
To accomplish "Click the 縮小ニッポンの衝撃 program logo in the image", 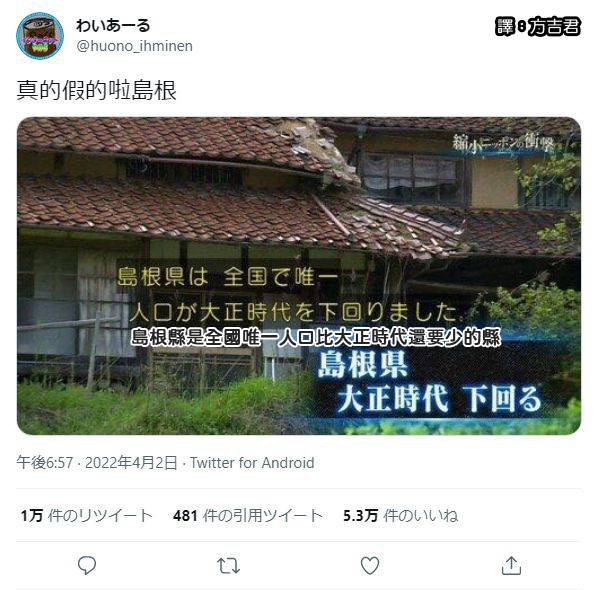I will tap(503, 144).
